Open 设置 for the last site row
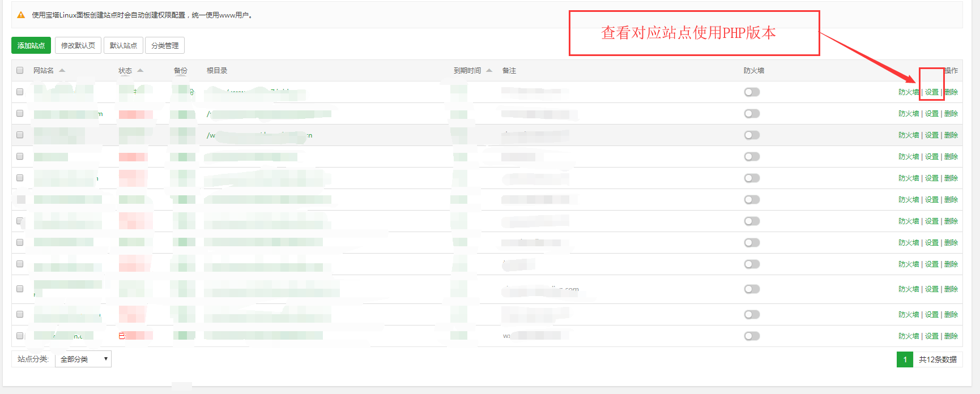This screenshot has height=394, width=980. coord(931,336)
